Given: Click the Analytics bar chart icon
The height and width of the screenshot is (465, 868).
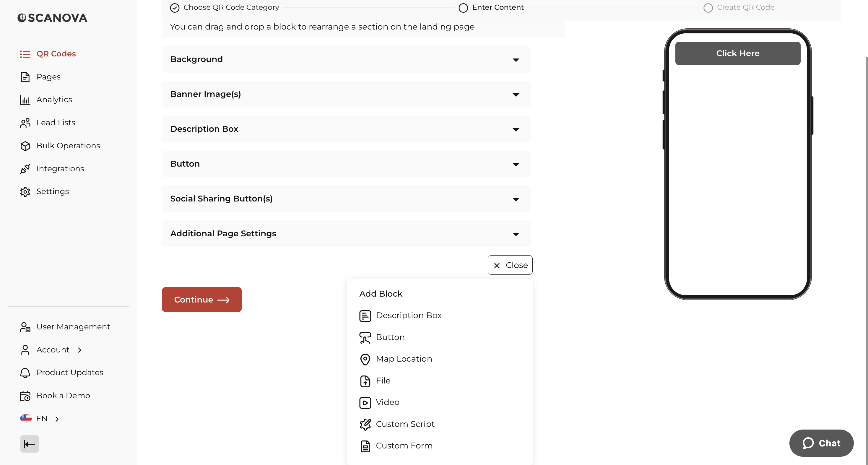Looking at the screenshot, I should click(x=25, y=100).
